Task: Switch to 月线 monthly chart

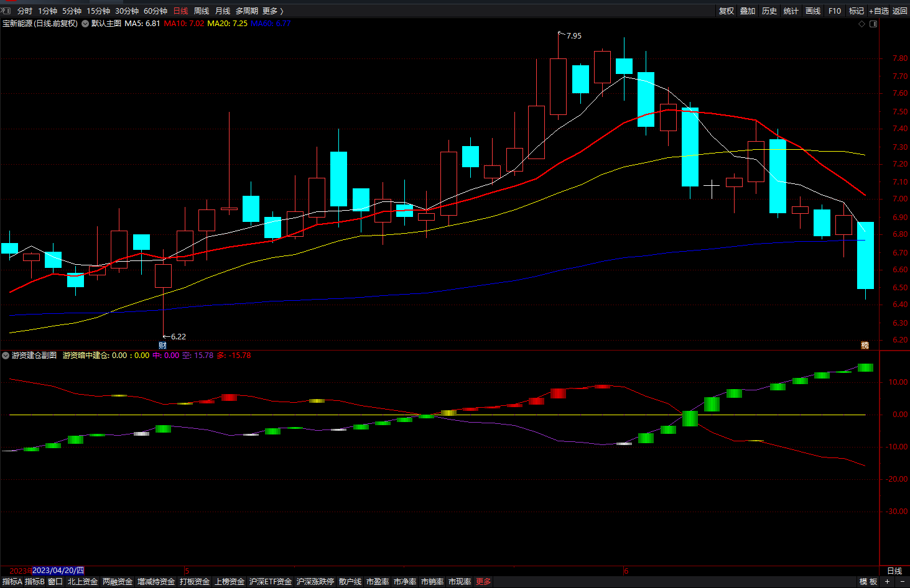Action: point(223,11)
